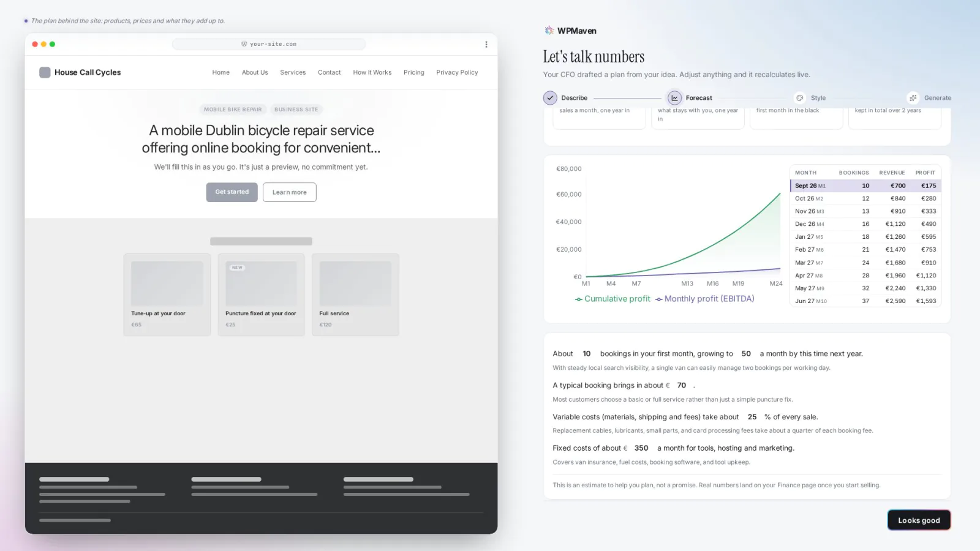Click the Cumulative profit legend entry
Screen dimensions: 980x551
[x=612, y=299]
